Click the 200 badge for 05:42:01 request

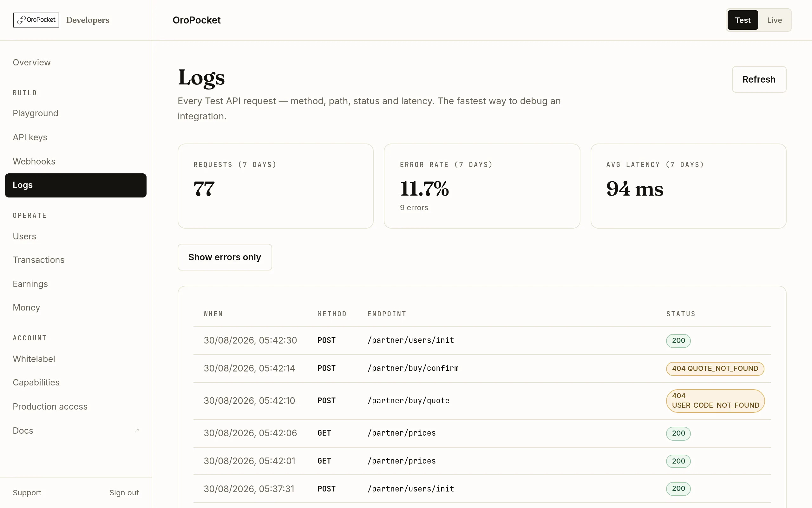678,461
